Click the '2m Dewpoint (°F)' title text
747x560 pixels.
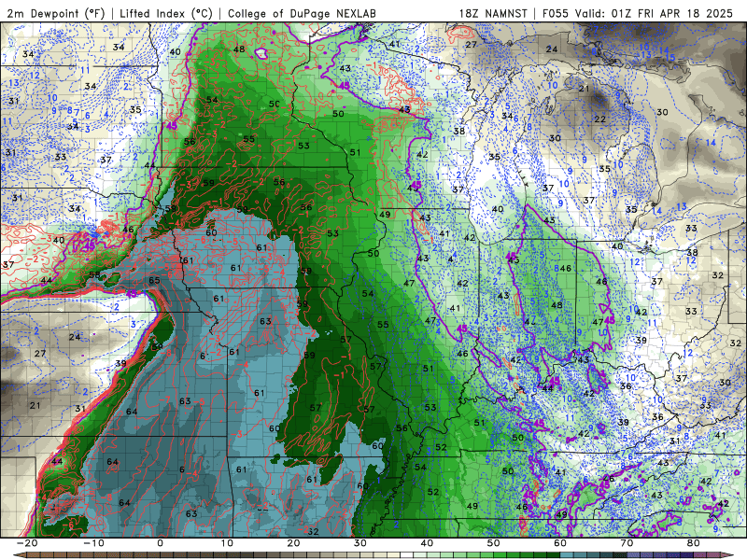pyautogui.click(x=56, y=13)
